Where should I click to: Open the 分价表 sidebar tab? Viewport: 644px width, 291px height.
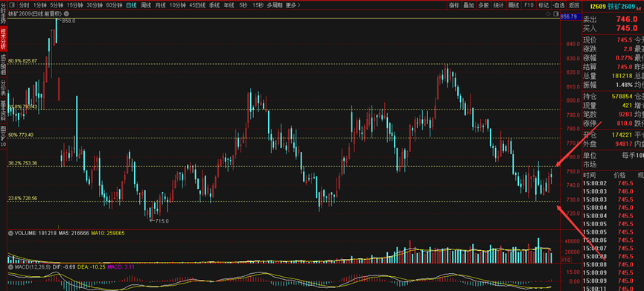click(3, 87)
